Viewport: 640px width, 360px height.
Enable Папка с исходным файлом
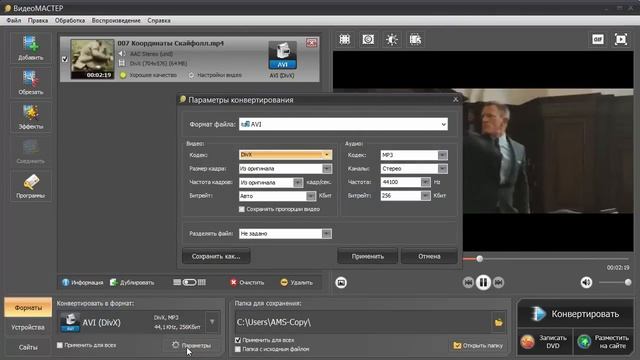click(x=238, y=349)
